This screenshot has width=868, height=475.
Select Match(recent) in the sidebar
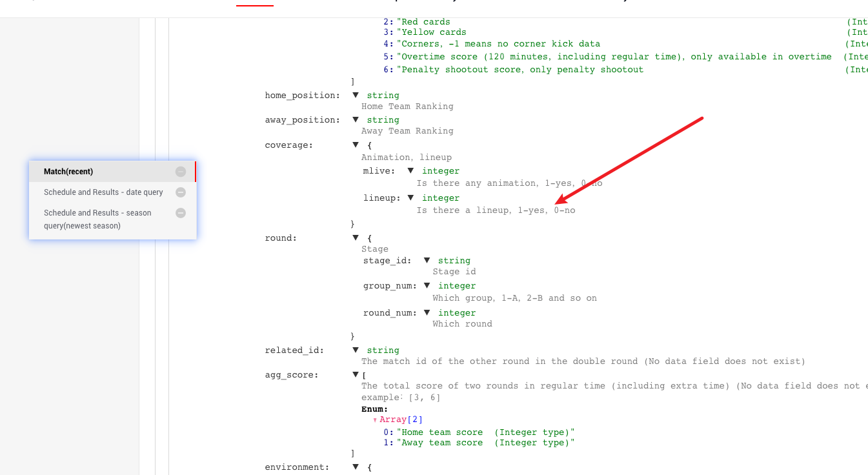[x=68, y=172]
